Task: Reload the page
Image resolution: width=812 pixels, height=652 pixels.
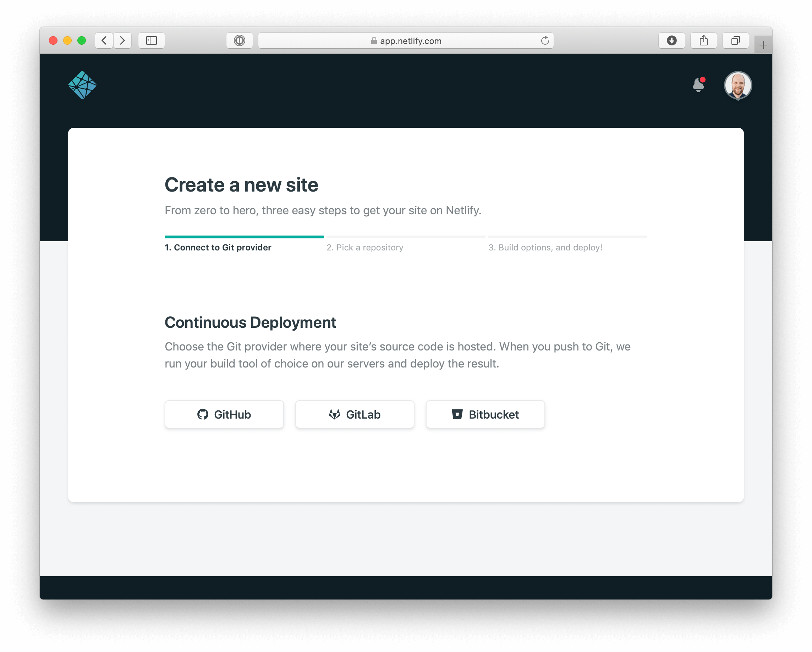Action: (x=545, y=40)
